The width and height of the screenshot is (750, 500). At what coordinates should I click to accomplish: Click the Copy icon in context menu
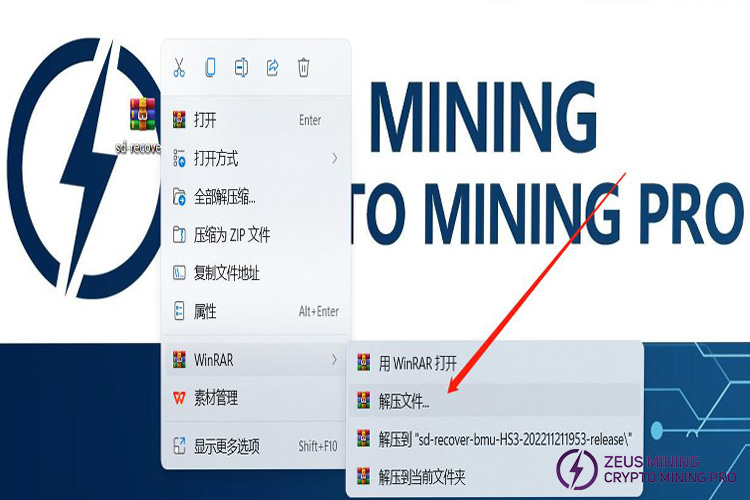click(x=210, y=68)
